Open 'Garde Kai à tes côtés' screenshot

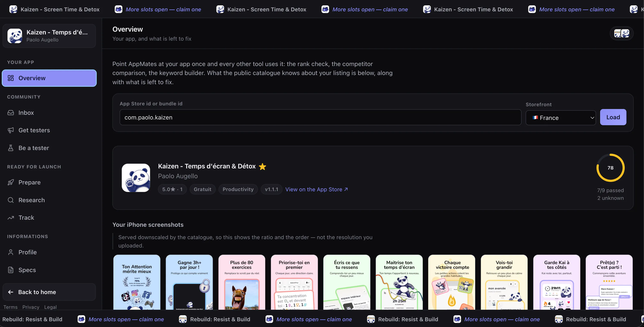pyautogui.click(x=557, y=282)
